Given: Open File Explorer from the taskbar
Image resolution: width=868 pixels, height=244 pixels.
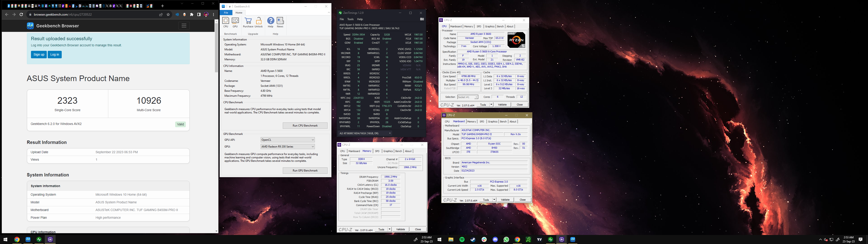Looking at the screenshot, I should point(451,239).
